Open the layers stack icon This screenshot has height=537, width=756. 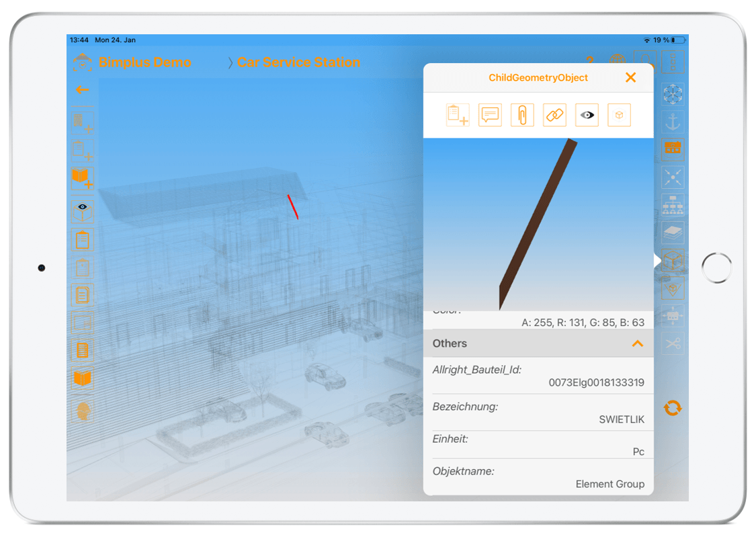[673, 232]
